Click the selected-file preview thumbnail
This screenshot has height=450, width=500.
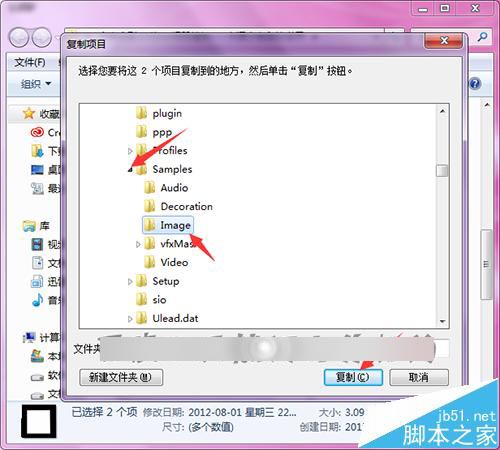click(x=39, y=421)
